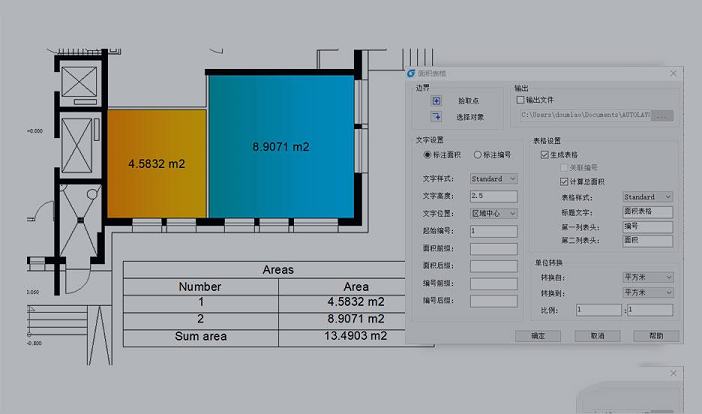Click the pick point (拾取点) icon
This screenshot has width=702, height=414.
[x=436, y=101]
